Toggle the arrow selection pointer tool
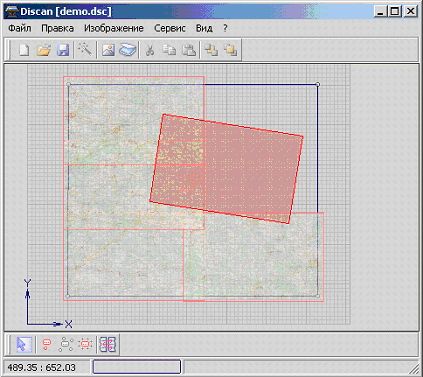Image resolution: width=423 pixels, height=377 pixels. coord(24,344)
